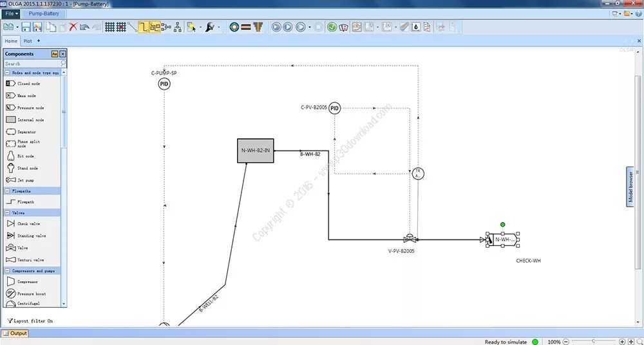644x345 pixels.
Task: Collapse the Valves group
Action: pos(7,213)
